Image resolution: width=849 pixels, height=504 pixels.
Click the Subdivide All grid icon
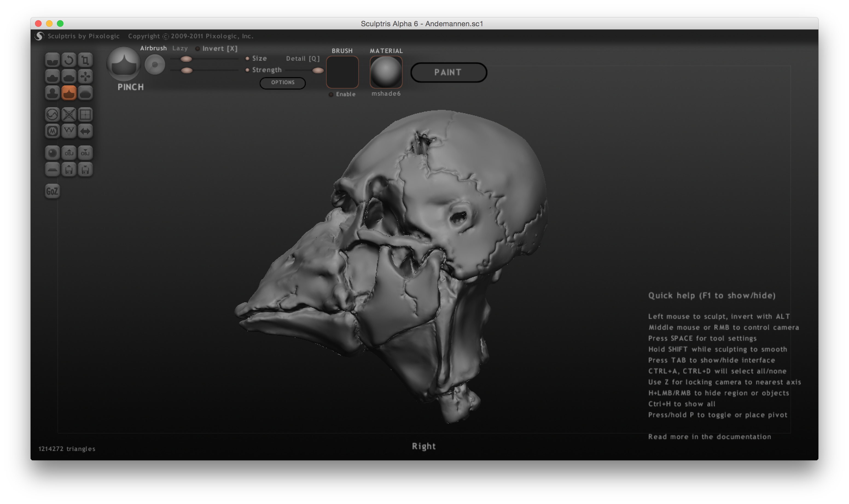[85, 115]
